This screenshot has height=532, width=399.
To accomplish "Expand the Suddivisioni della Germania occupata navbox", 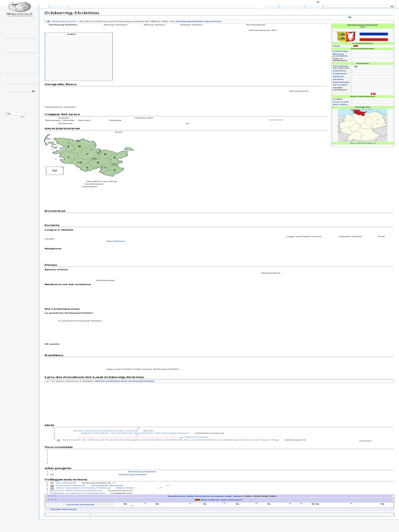I will pos(51,496).
